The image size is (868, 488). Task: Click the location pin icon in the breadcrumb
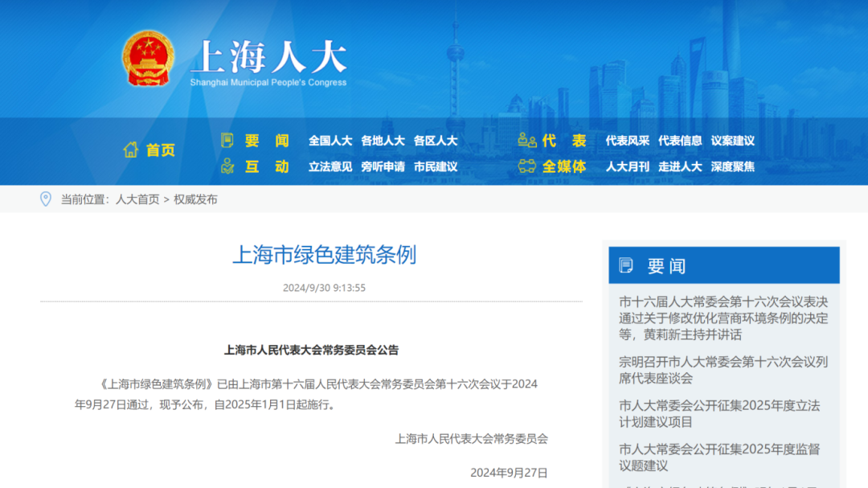[46, 199]
